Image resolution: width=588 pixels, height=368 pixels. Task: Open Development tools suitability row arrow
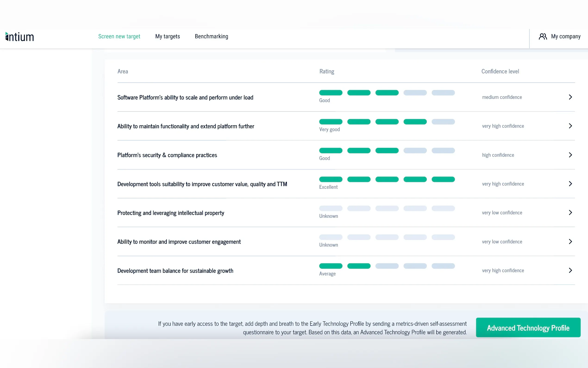point(570,184)
